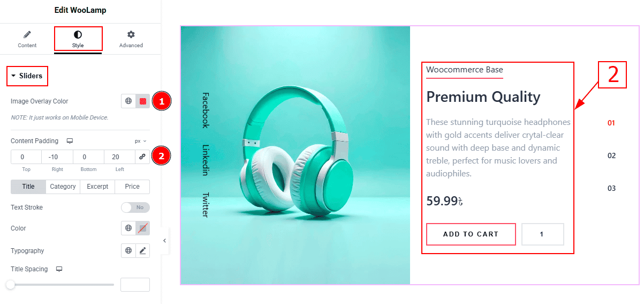The width and height of the screenshot is (644, 304).
Task: Switch to the Content tab
Action: 27,39
